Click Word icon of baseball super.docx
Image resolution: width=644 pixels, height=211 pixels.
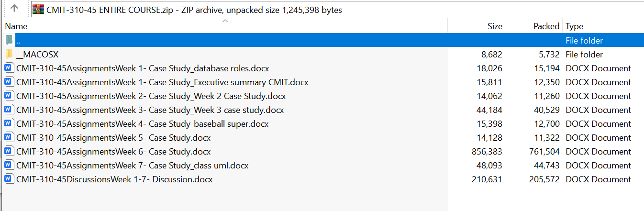[9, 123]
